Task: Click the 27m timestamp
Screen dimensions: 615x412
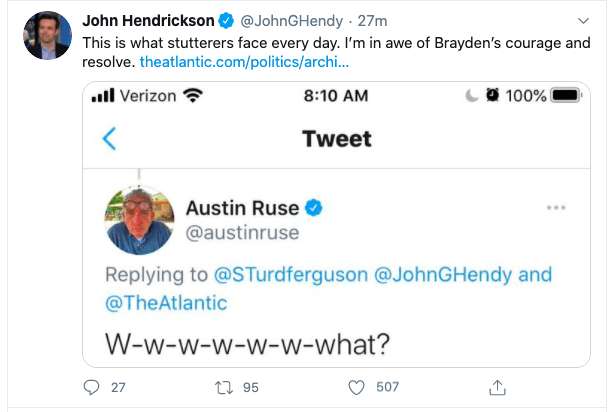Action: pos(372,21)
